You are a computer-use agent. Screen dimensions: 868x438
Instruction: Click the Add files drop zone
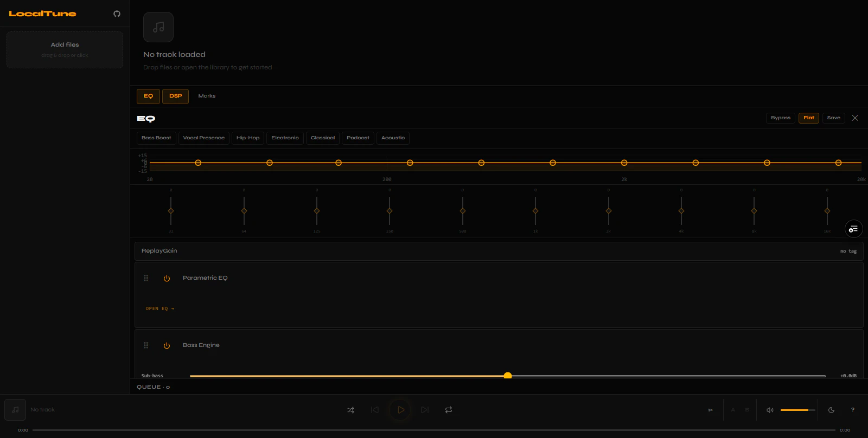pyautogui.click(x=65, y=49)
